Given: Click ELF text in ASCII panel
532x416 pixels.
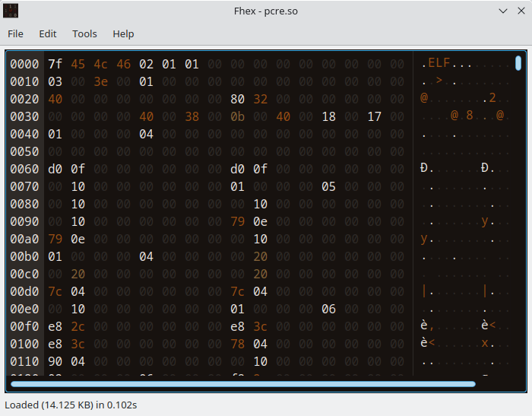Looking at the screenshot, I should [x=439, y=63].
